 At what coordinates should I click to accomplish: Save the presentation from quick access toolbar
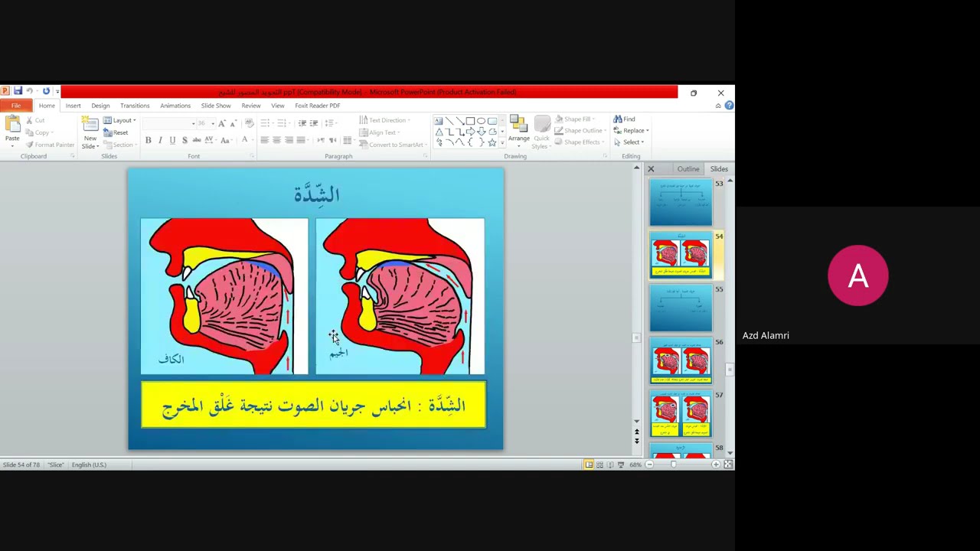(x=18, y=91)
